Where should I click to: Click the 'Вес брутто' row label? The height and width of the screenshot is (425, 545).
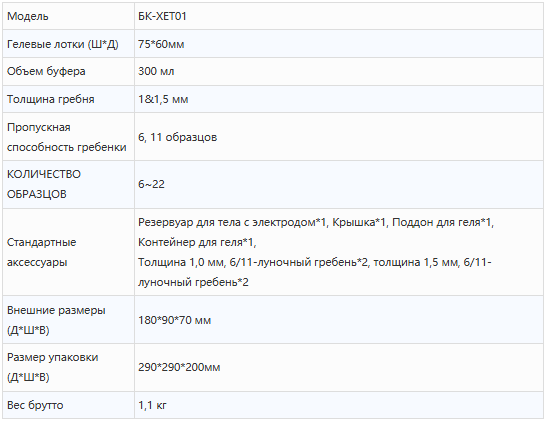pyautogui.click(x=35, y=405)
